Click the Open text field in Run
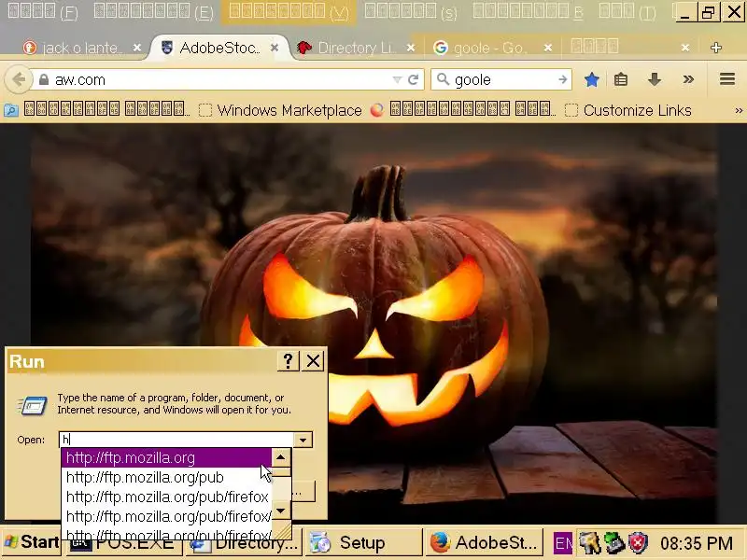This screenshot has height=560, width=747. click(176, 440)
